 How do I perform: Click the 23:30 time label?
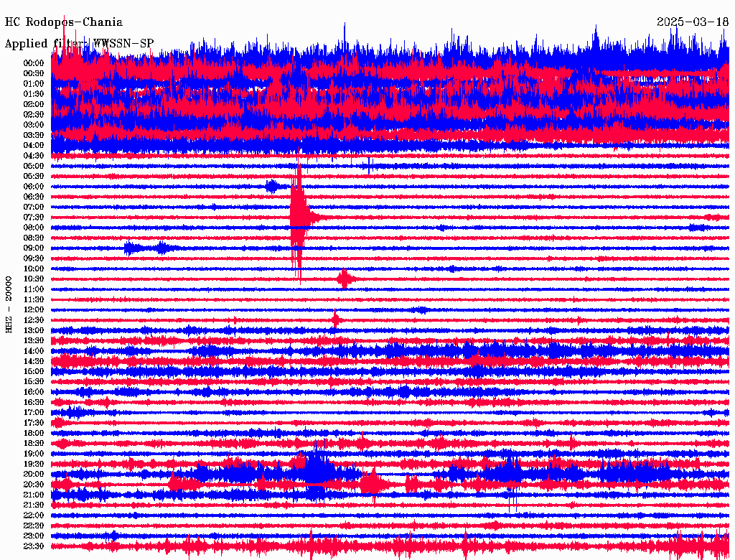click(34, 546)
